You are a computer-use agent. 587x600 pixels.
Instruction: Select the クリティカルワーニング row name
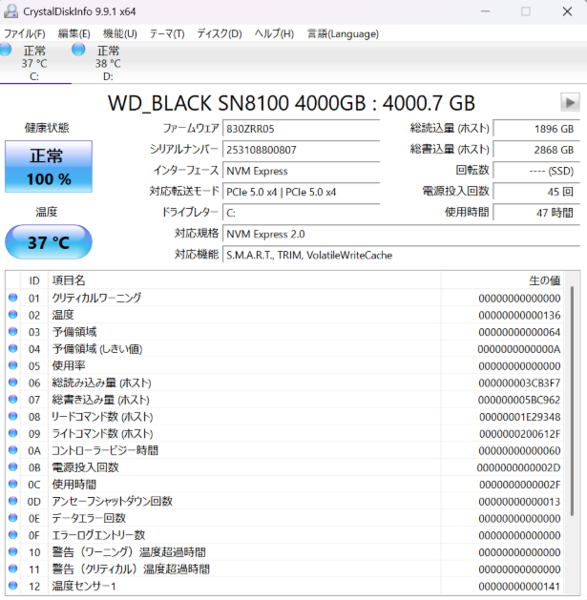[x=96, y=298]
